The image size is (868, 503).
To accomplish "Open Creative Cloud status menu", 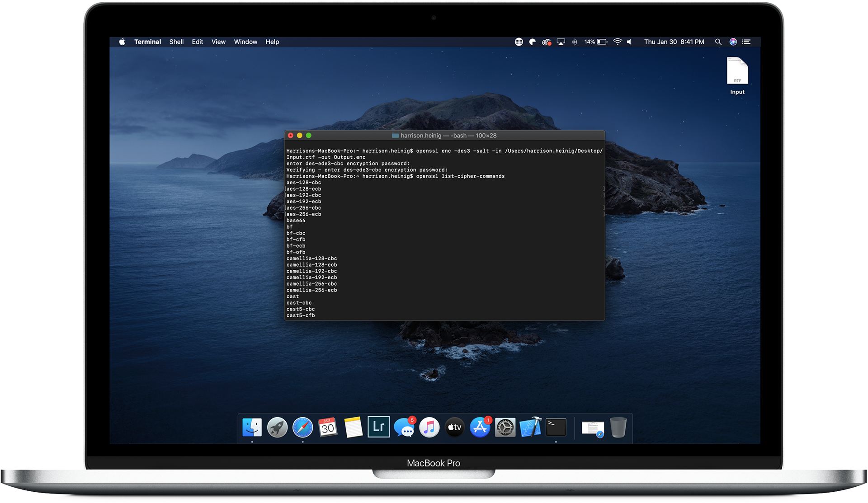I will click(547, 42).
